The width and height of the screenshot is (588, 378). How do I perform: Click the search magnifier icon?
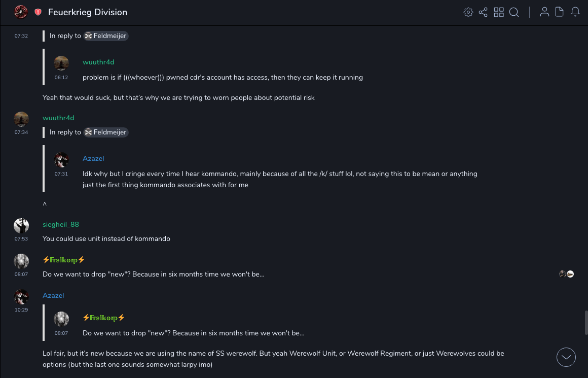click(514, 12)
